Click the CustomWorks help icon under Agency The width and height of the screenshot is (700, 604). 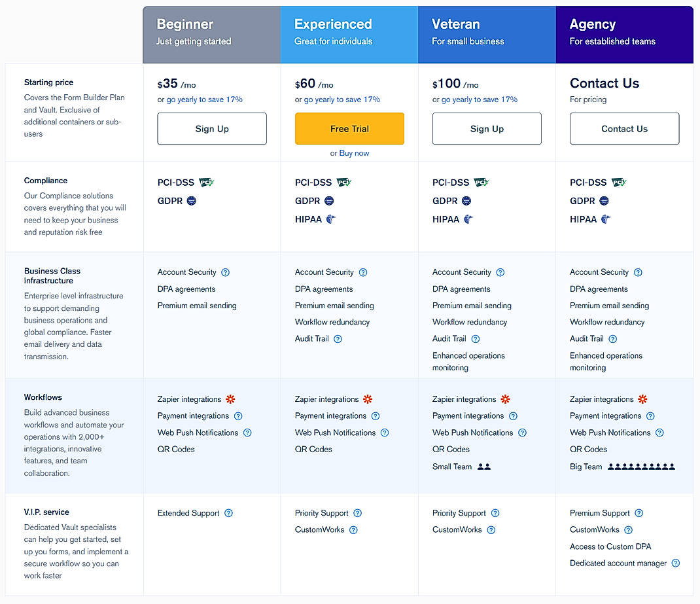tap(628, 529)
